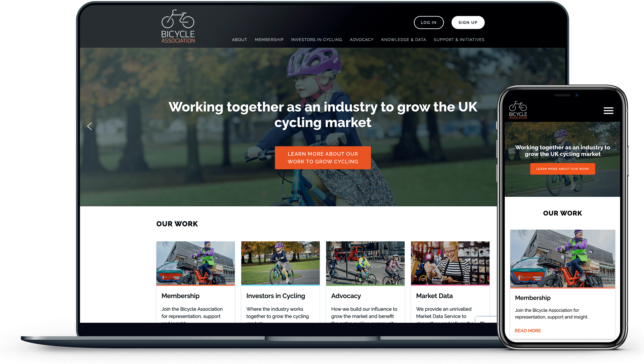
Task: Expand the SUPPORT & INITIATIVES menu
Action: [x=459, y=39]
